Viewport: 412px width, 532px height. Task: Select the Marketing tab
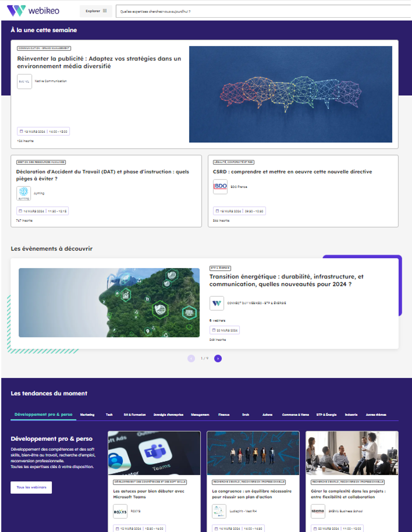(x=87, y=415)
